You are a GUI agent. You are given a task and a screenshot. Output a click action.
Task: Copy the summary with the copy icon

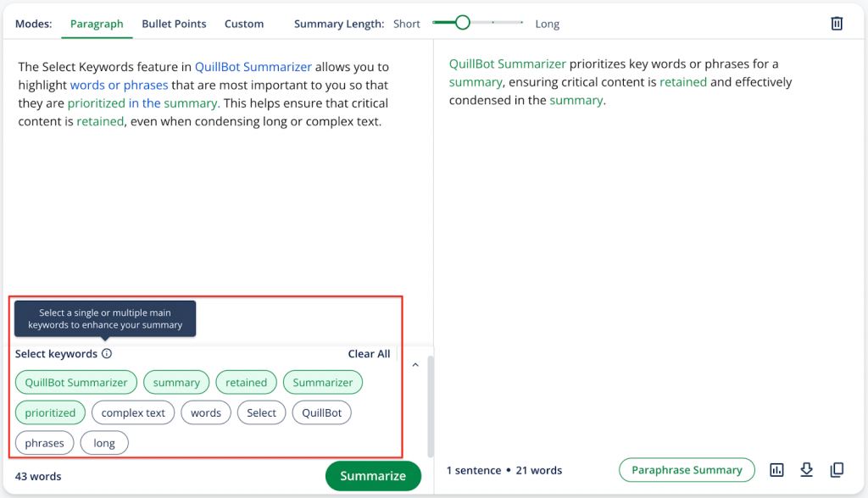837,470
